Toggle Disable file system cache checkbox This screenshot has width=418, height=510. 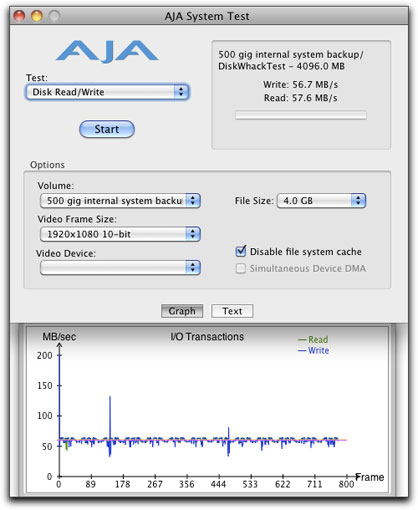[x=241, y=251]
